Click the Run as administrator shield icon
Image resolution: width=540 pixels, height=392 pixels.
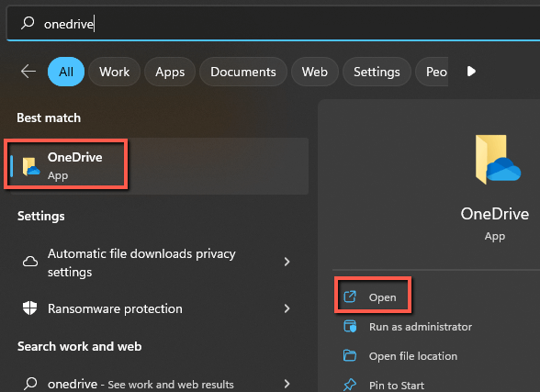pyautogui.click(x=350, y=326)
